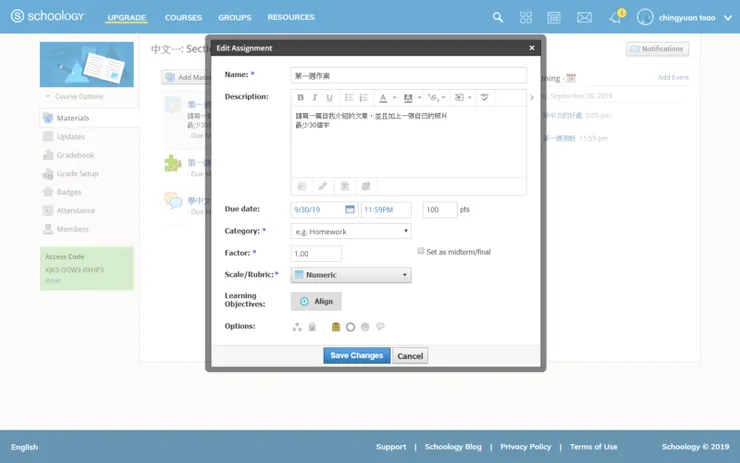Toggle the published gray circle option
This screenshot has height=463, width=740.
[365, 327]
